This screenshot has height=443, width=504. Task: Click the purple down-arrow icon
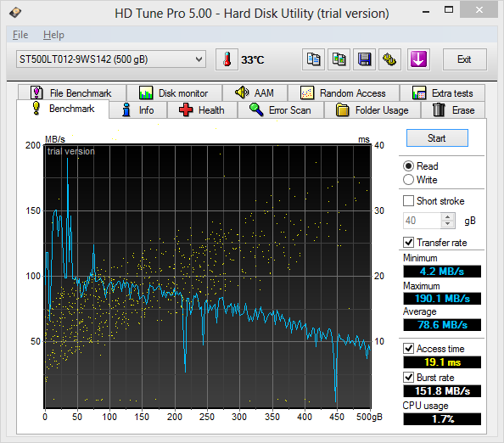tap(418, 59)
